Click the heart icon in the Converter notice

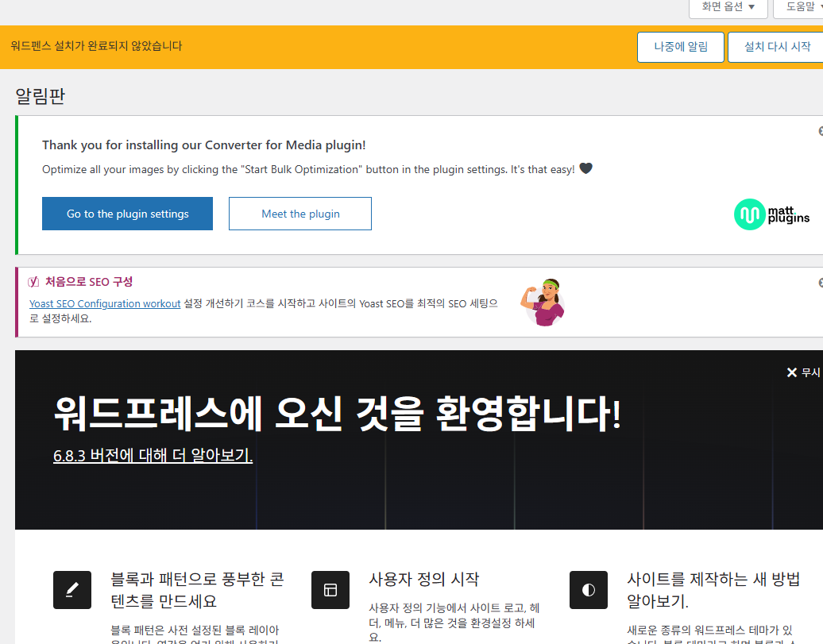click(585, 168)
